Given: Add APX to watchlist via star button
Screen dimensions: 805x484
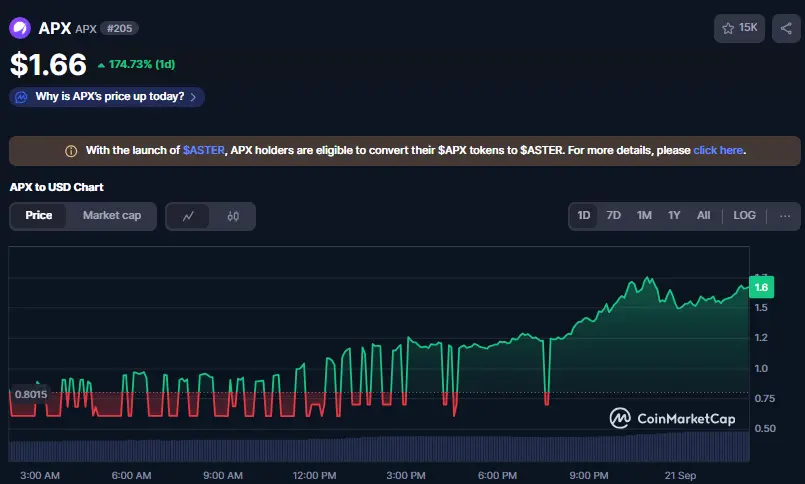Looking at the screenshot, I should [739, 28].
